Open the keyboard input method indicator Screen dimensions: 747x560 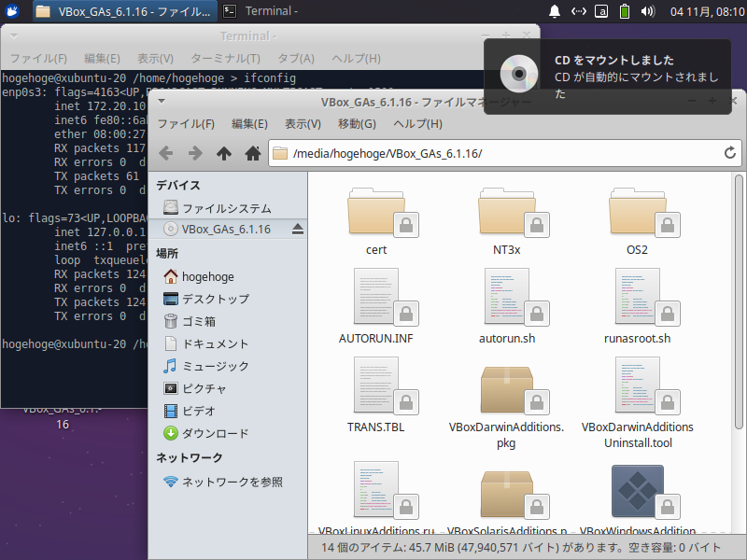601,11
